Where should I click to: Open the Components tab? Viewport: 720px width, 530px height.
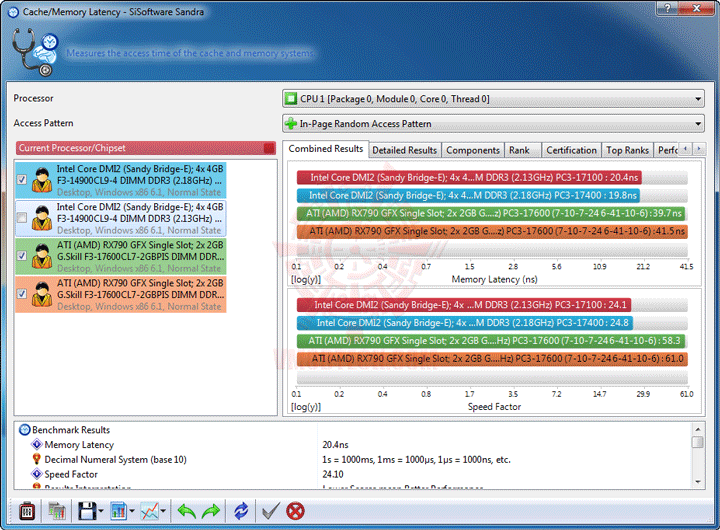tap(473, 150)
